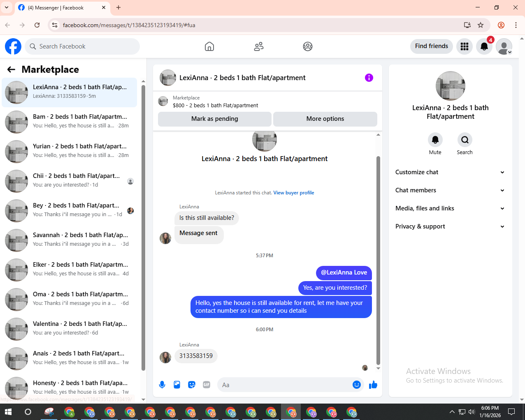Choose a GIF with the GIF icon

207,385
